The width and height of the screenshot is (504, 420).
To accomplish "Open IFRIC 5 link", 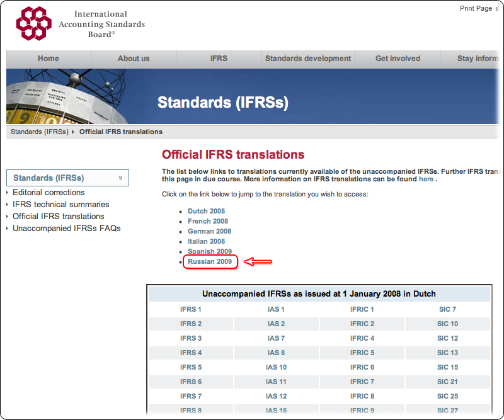I will 362,353.
